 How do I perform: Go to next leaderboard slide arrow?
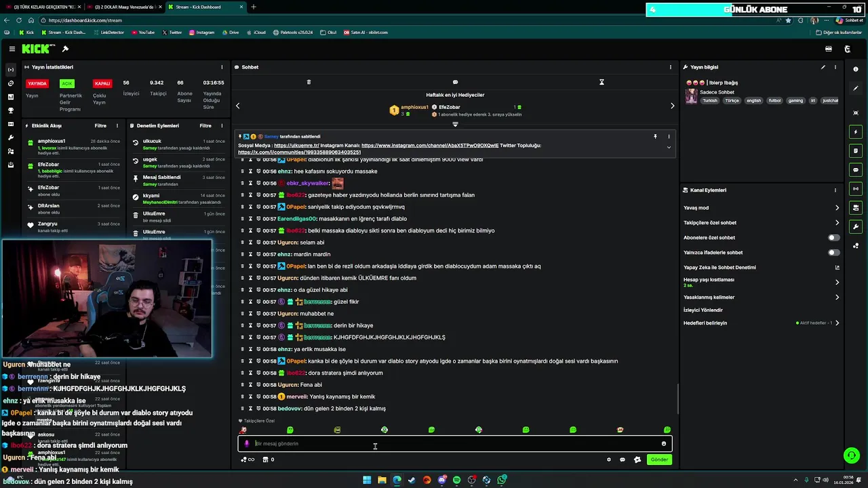[672, 106]
